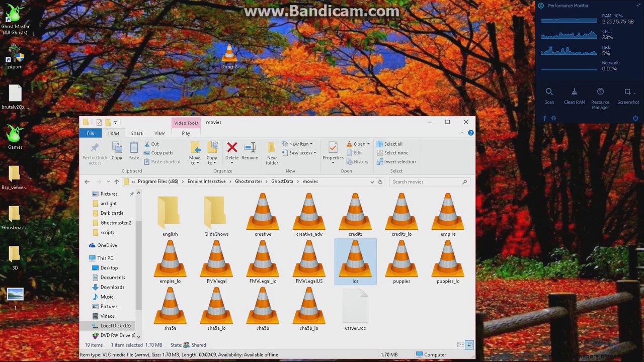This screenshot has height=362, width=644.
Task: Select the FMVlegal video file
Action: pyautogui.click(x=216, y=262)
